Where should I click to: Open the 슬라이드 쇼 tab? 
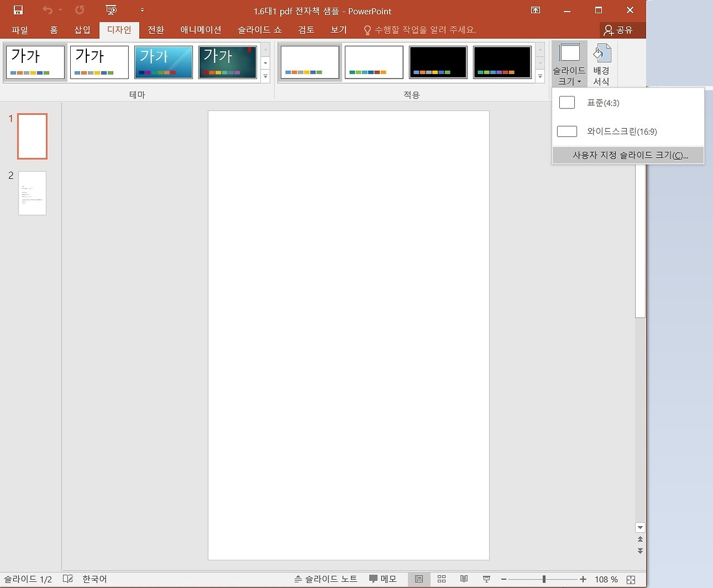[260, 30]
